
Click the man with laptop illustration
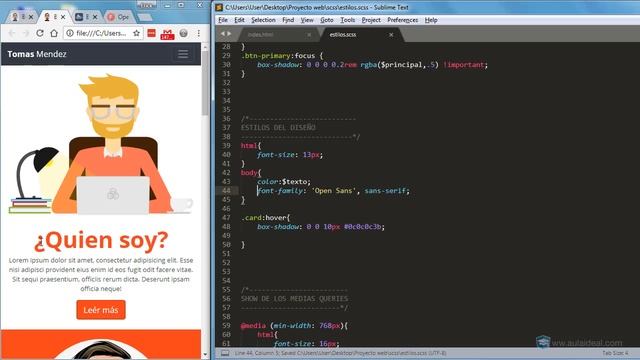[101, 144]
